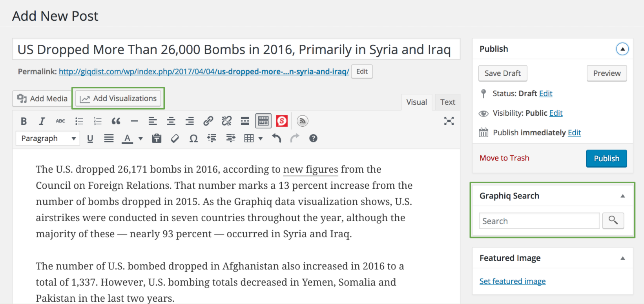Click Save Draft
This screenshot has height=304, width=644.
[503, 73]
